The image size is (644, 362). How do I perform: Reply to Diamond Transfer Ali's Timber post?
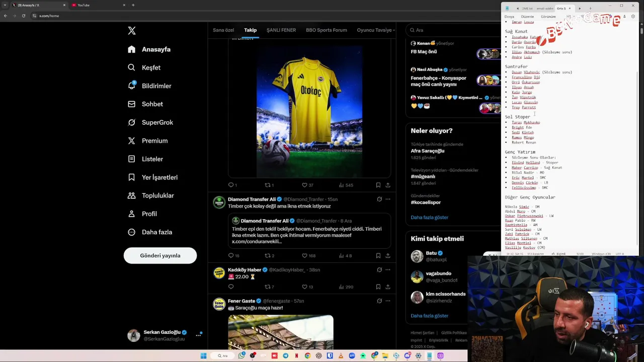tap(233, 255)
